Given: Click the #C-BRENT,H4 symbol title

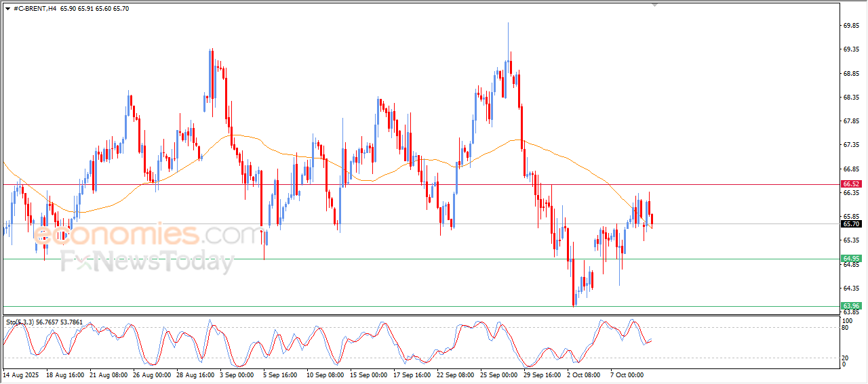Looking at the screenshot, I should (x=35, y=8).
